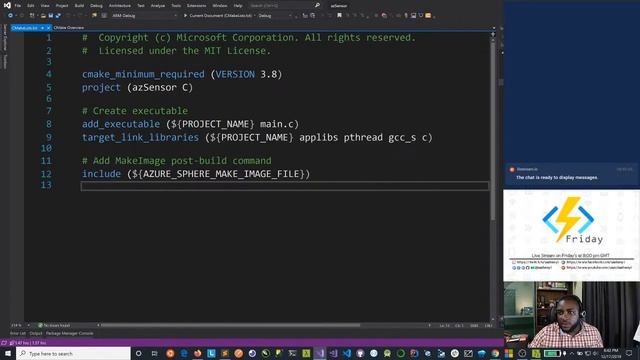Image resolution: width=640 pixels, height=360 pixels.
Task: Open the Help menu
Action: (x=238, y=6)
